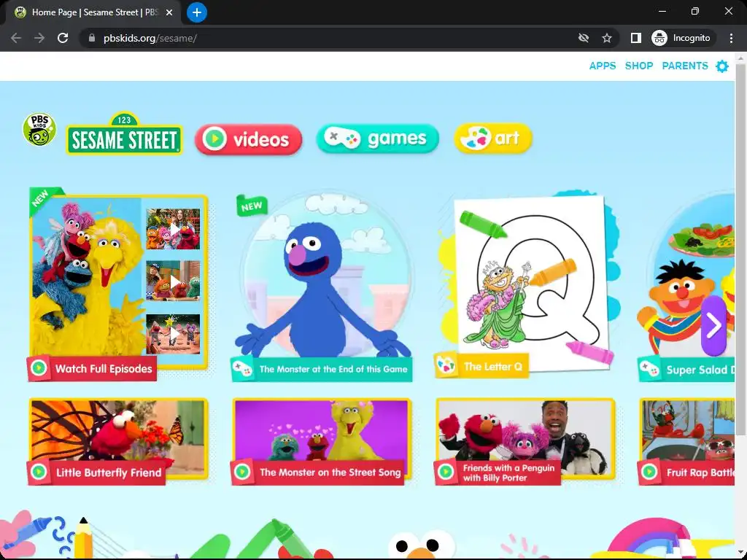
Task: Click the address bar URL
Action: tap(150, 38)
